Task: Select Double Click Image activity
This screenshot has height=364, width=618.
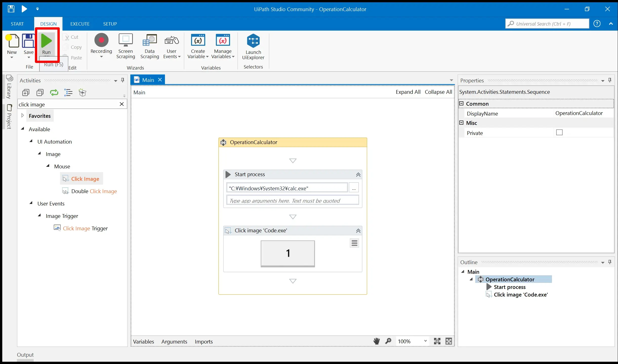Action: click(90, 191)
